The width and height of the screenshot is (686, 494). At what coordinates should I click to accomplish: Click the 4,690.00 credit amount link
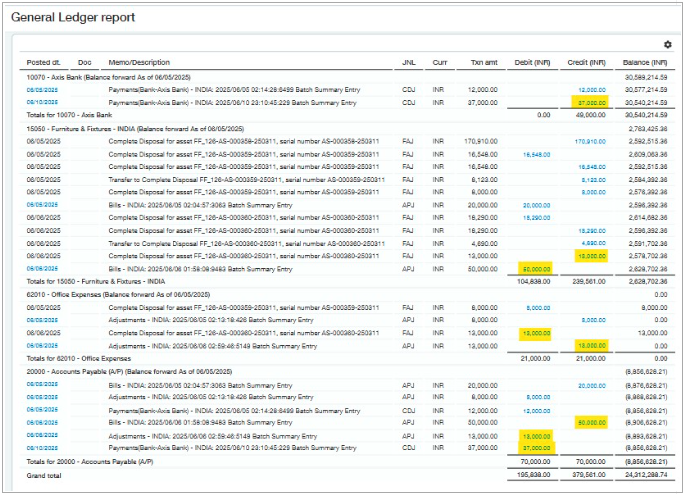[x=593, y=243]
